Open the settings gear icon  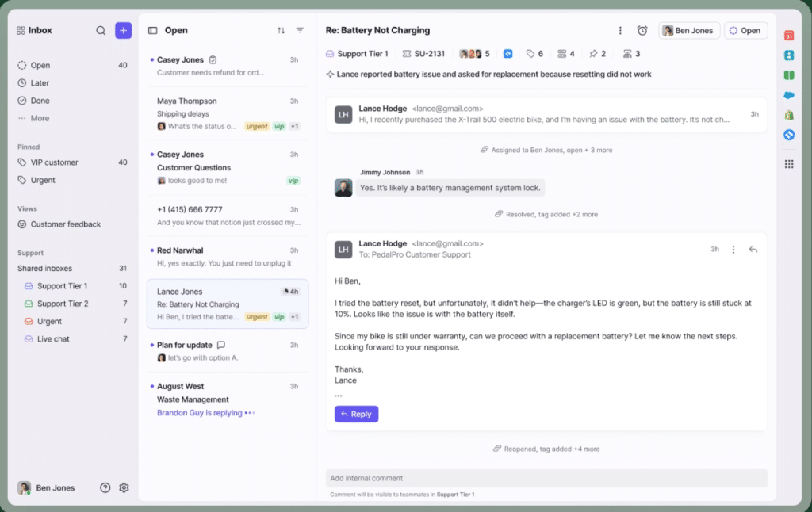[x=124, y=487]
